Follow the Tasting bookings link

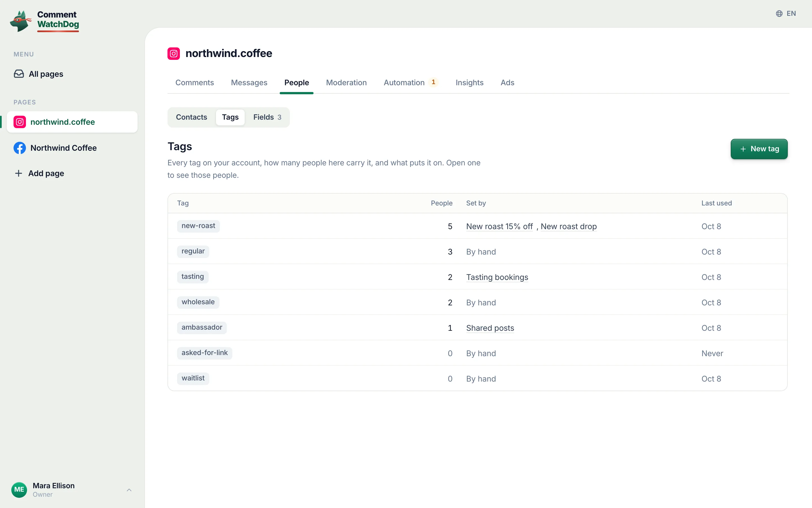[x=497, y=277]
